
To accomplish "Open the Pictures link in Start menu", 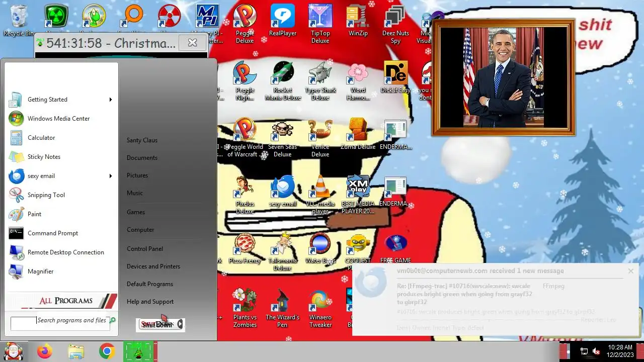I will coord(137,175).
